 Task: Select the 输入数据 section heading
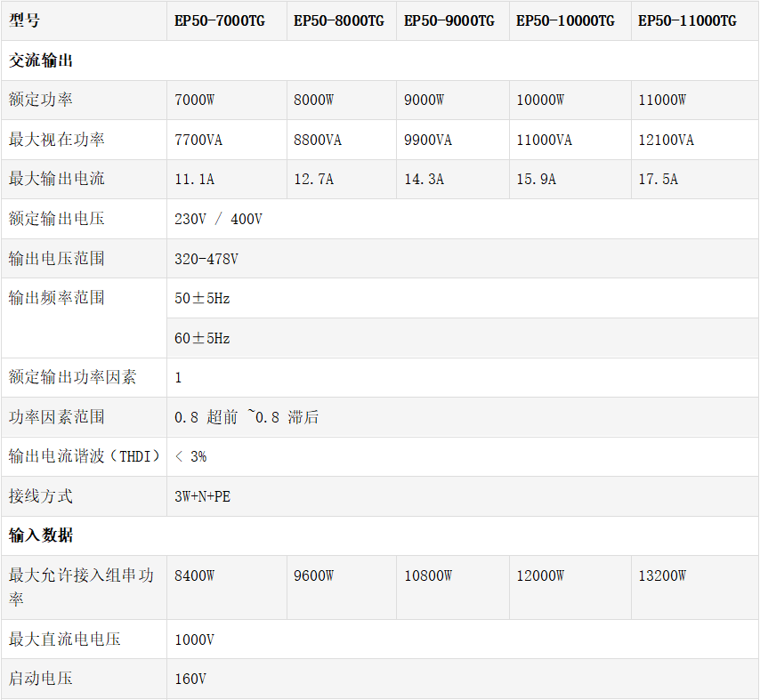click(41, 536)
